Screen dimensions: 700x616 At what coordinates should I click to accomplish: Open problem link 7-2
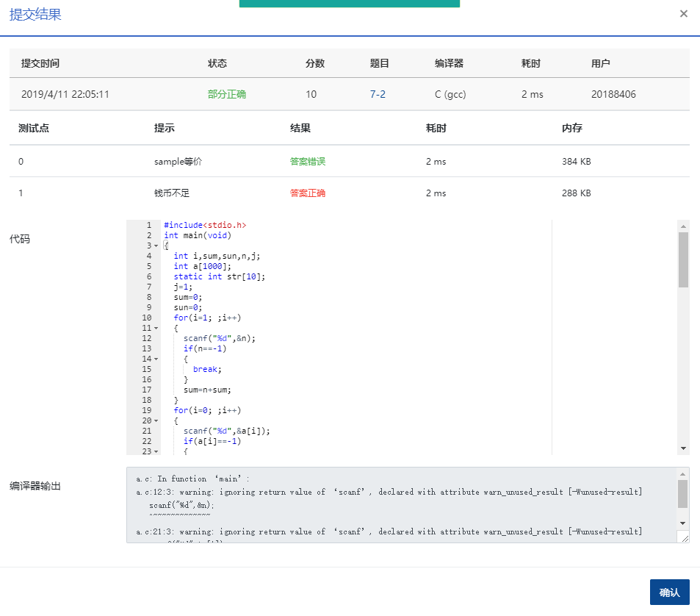coord(378,94)
